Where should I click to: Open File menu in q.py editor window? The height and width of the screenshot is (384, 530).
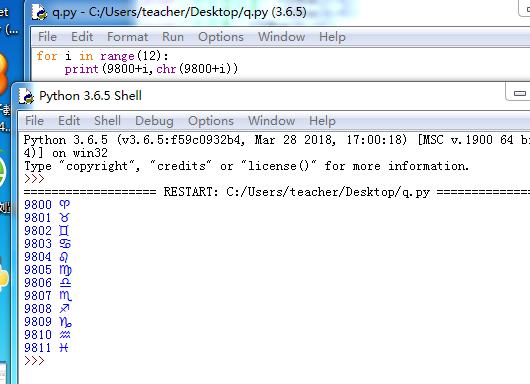click(x=47, y=37)
